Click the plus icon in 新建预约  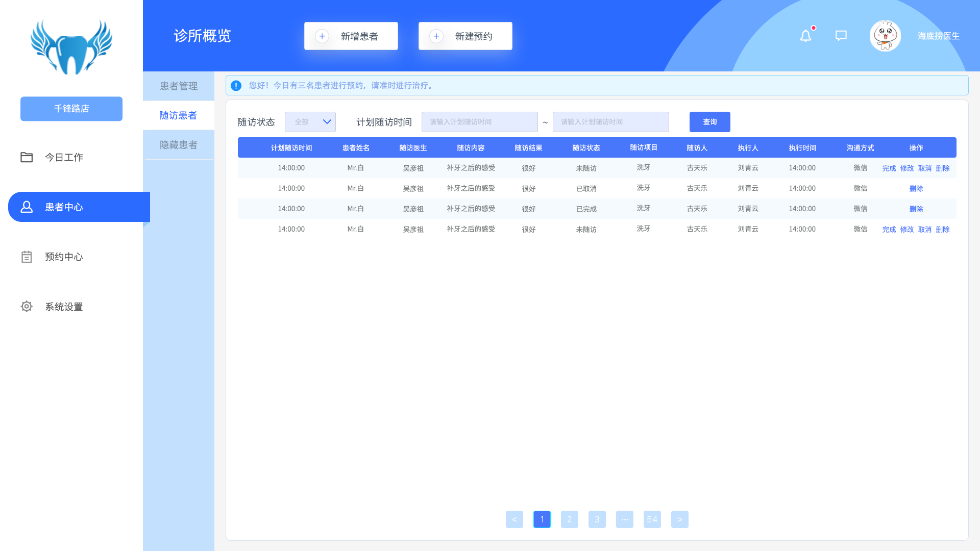point(436,36)
